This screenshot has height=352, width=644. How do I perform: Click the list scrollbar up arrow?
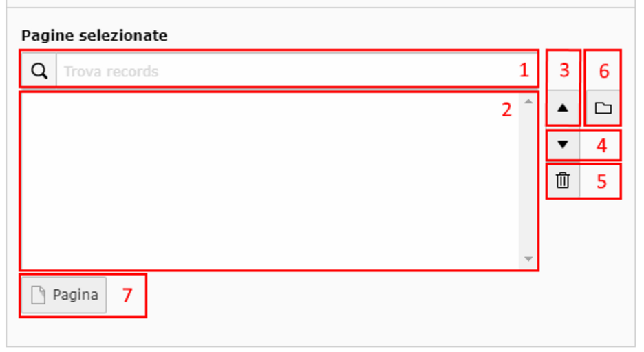tap(528, 101)
